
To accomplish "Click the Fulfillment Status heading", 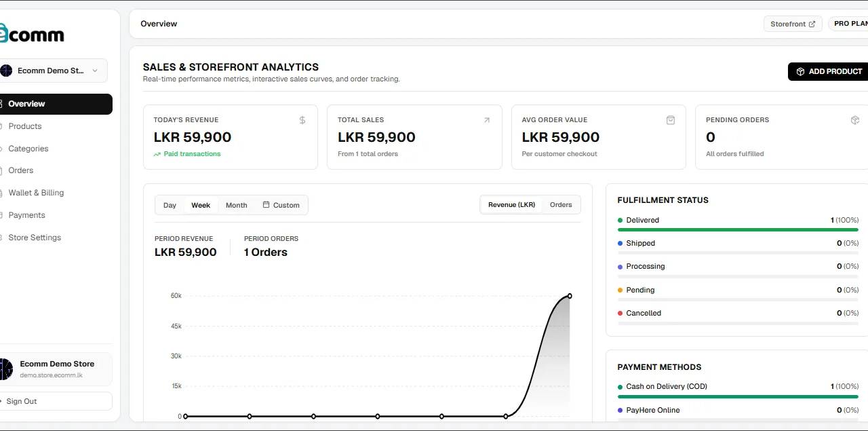I will point(663,200).
